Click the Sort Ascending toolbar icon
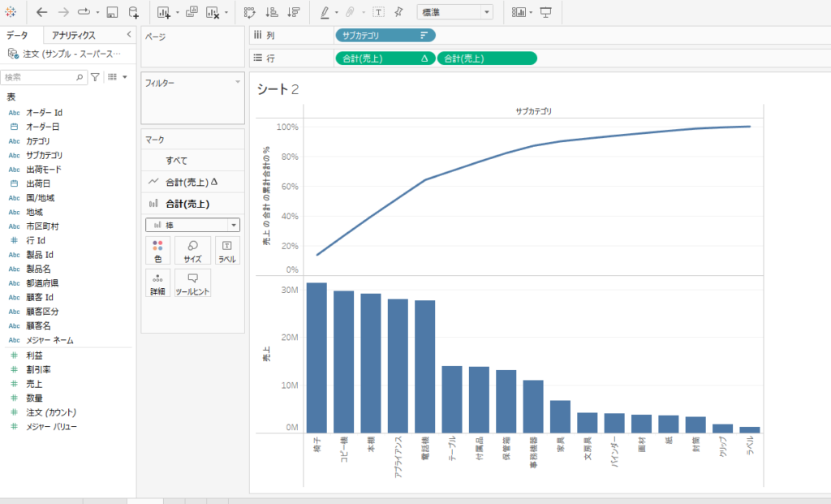 click(272, 11)
